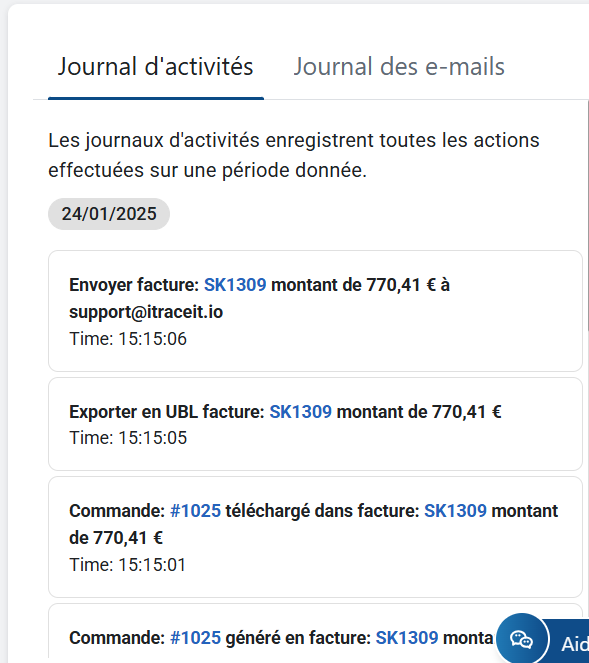Open order #1025 in généré en facture entry

(x=195, y=638)
